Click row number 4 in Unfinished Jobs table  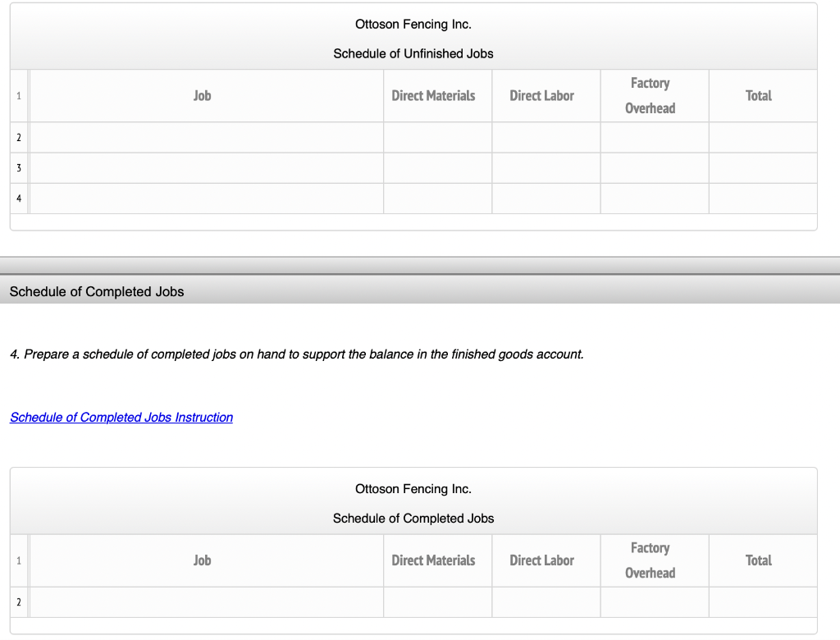pyautogui.click(x=19, y=199)
